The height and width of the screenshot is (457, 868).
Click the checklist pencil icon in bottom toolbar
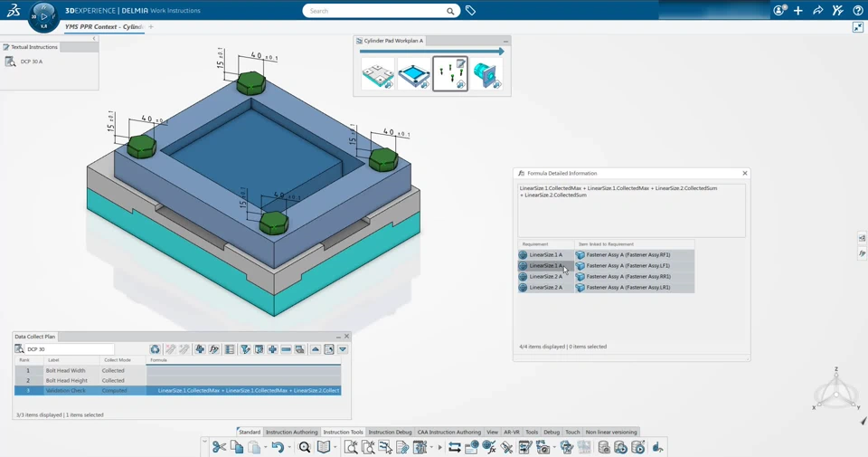click(x=525, y=447)
